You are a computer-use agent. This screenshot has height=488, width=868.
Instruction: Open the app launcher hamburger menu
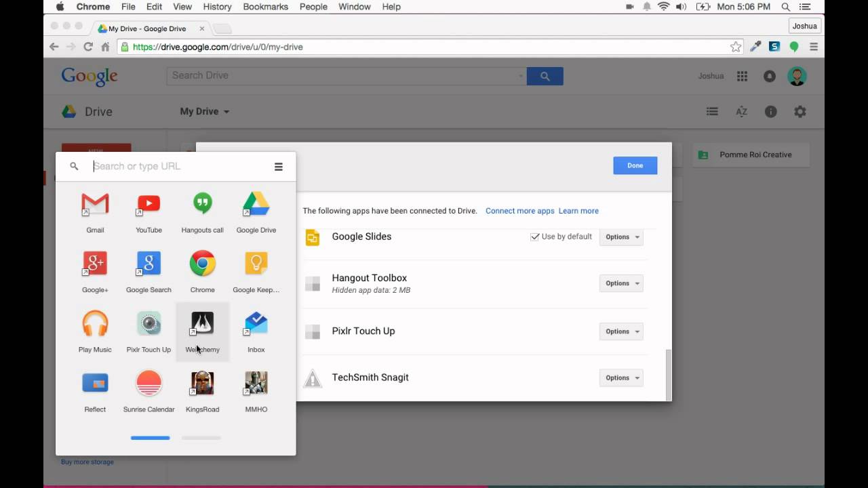pyautogui.click(x=278, y=167)
